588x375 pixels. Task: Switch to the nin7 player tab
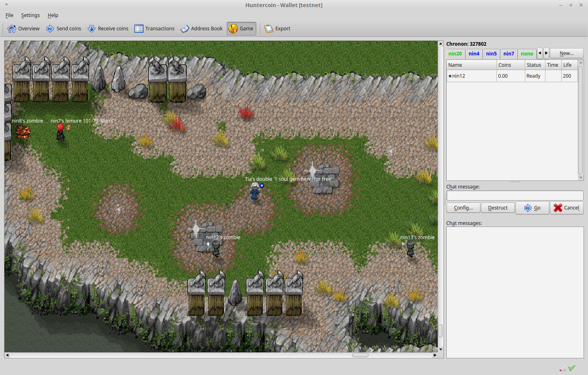click(x=509, y=54)
